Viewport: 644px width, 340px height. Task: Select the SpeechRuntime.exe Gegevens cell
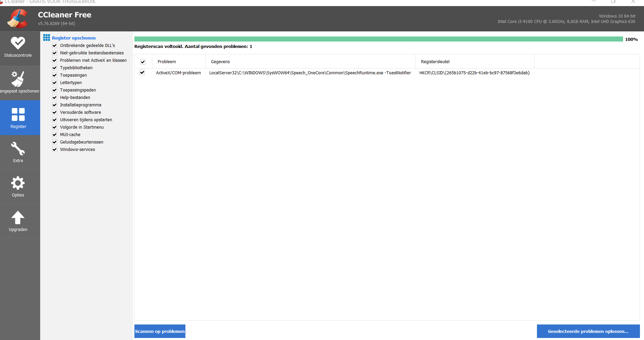(310, 73)
